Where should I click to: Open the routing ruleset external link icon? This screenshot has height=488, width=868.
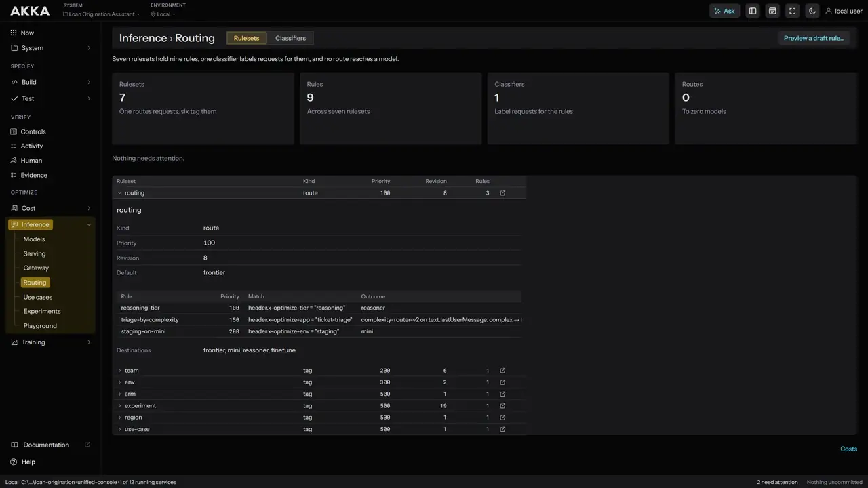pos(502,193)
